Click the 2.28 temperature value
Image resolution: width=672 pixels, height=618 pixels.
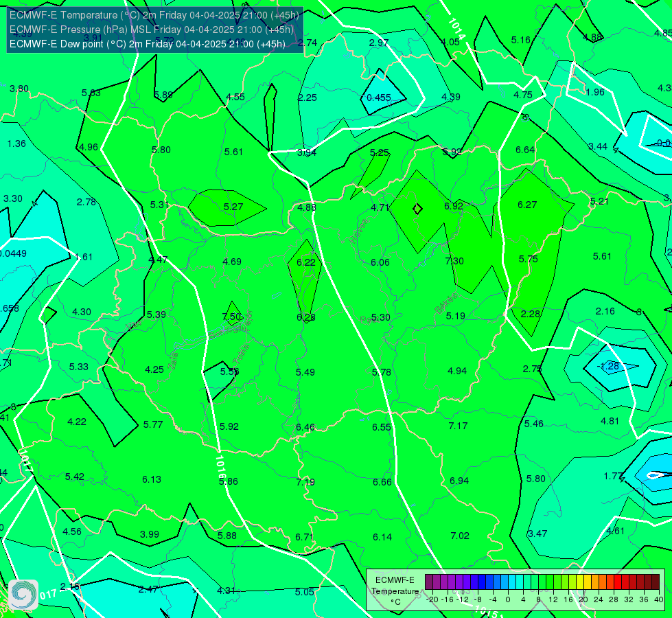(x=530, y=314)
